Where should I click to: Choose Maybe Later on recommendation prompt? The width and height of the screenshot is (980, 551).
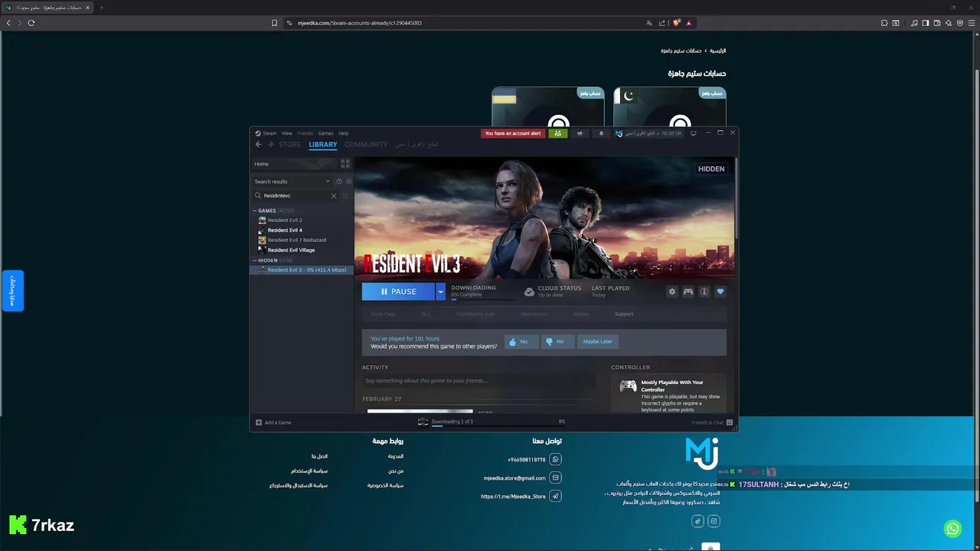597,341
